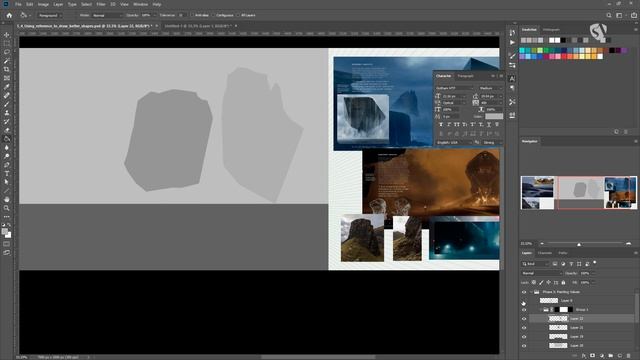Screen dimensions: 640x360
Task: Click the Share icon at top right
Action: coord(634,15)
